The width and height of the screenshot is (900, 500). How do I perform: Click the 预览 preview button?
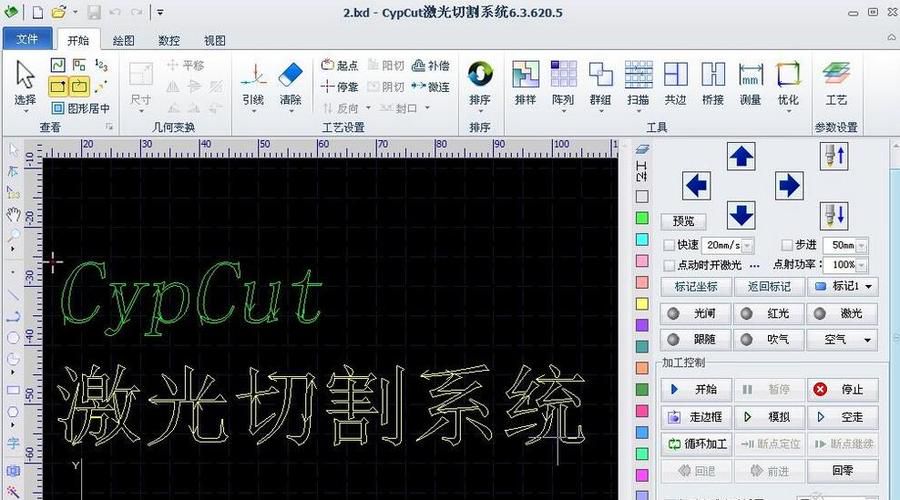tap(683, 221)
